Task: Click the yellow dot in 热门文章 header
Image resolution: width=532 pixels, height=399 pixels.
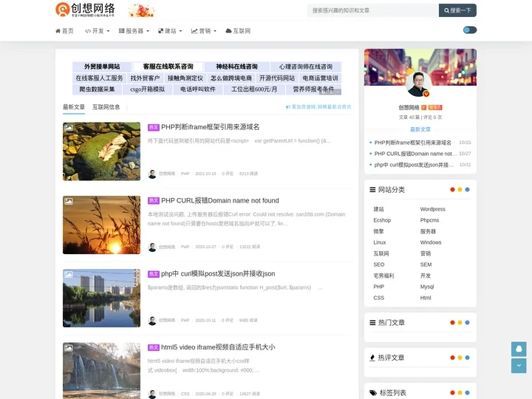Action: [460, 323]
